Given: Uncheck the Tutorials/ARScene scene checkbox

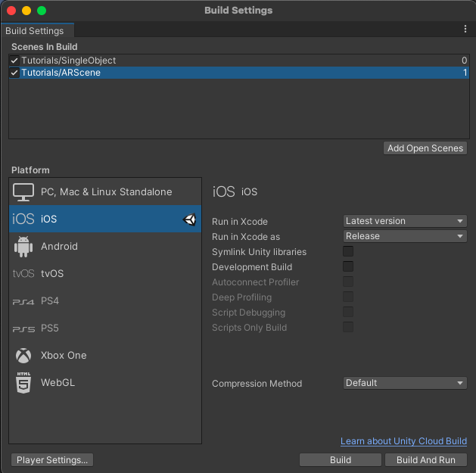Looking at the screenshot, I should click(x=14, y=73).
